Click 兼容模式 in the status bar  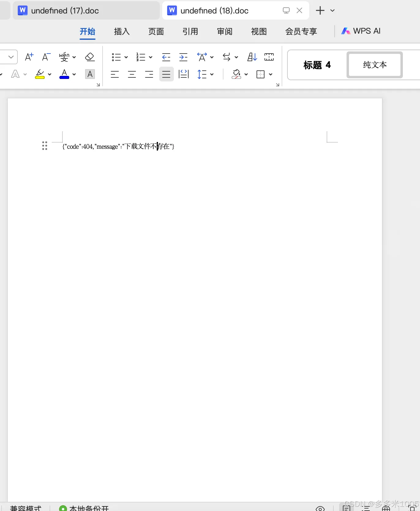coord(25,508)
